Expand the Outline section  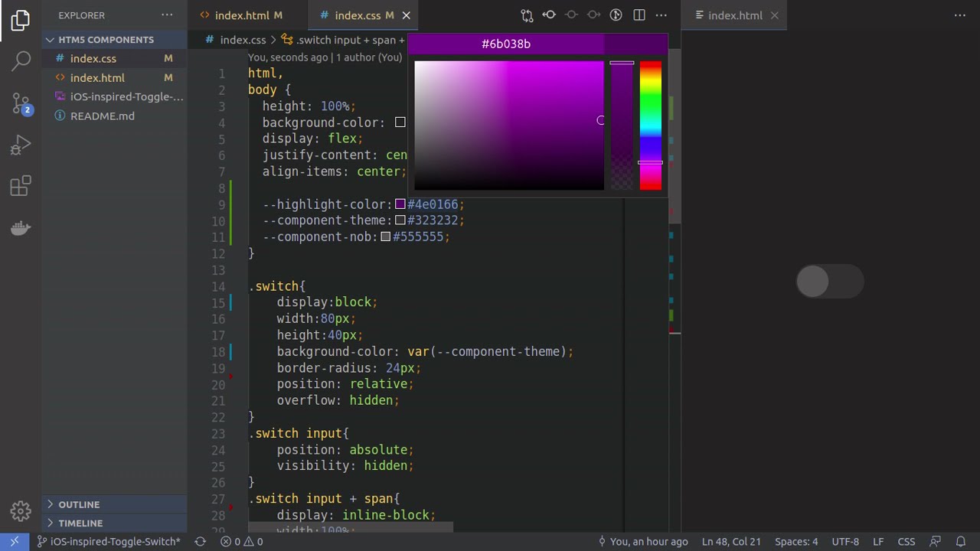[x=115, y=504]
